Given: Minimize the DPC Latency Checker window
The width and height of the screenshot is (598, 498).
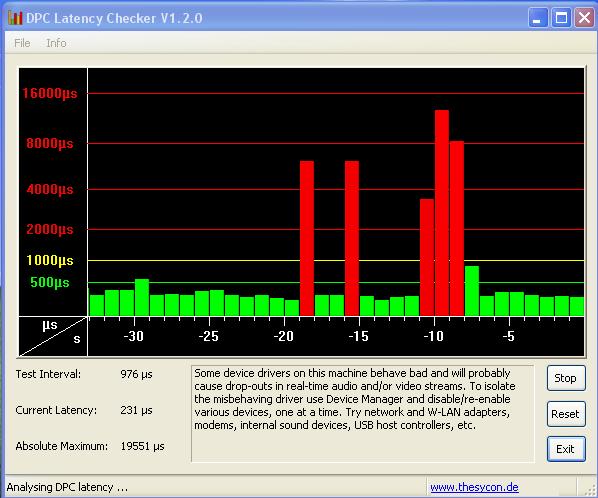Looking at the screenshot, I should (538, 18).
